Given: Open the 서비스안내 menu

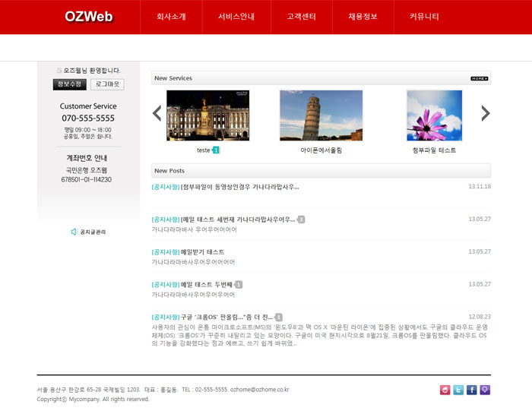Looking at the screenshot, I should click(x=236, y=17).
